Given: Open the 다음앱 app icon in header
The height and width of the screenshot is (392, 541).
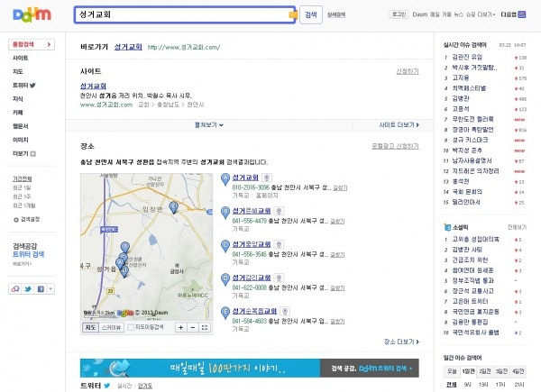Looking at the screenshot, I should [x=522, y=14].
